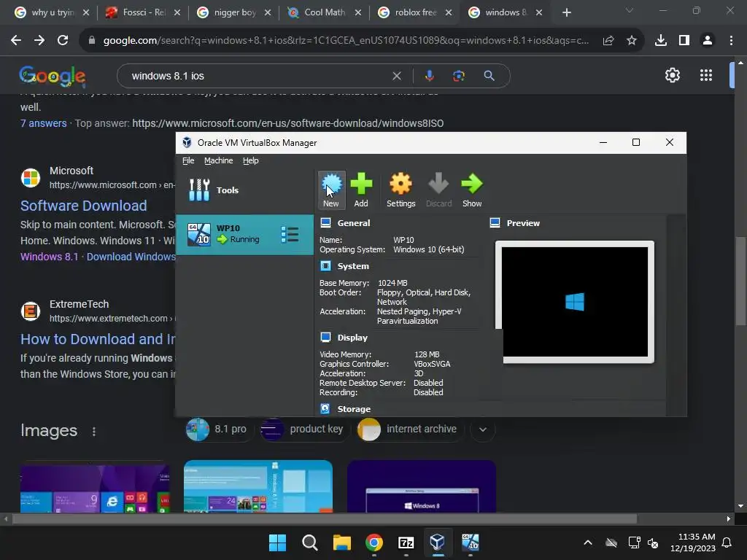Open a new Chrome tab
This screenshot has height=560, width=747.
pos(566,12)
